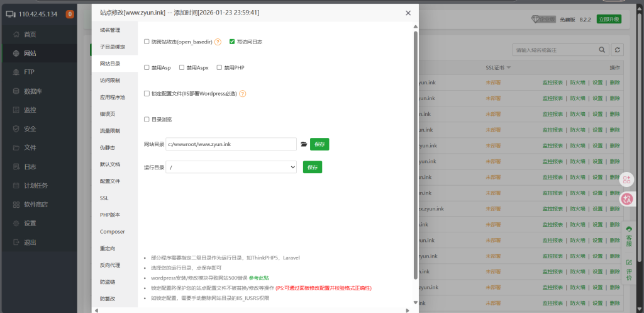Viewport: 644px width, 313px height.
Task: Open the 首页 home icon in sidebar
Action: coord(15,35)
